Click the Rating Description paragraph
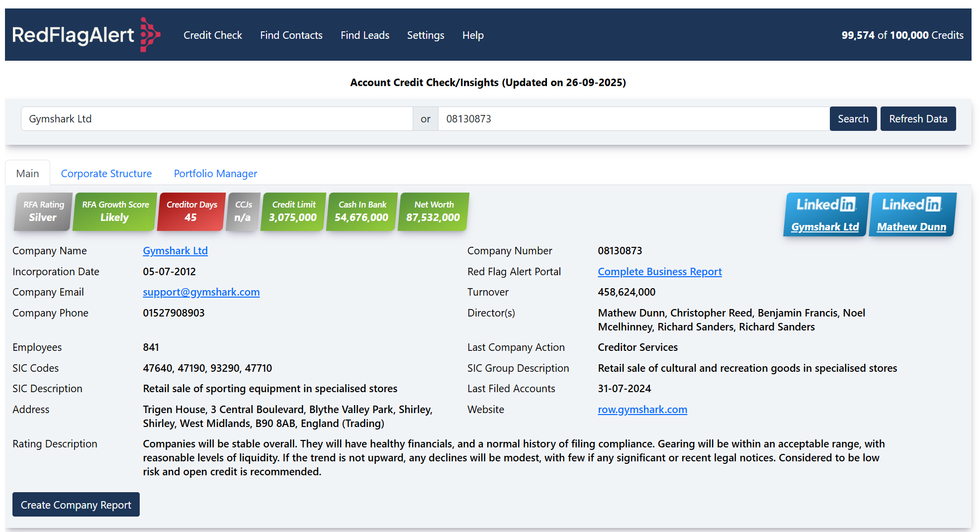The height and width of the screenshot is (532, 980). (x=514, y=458)
